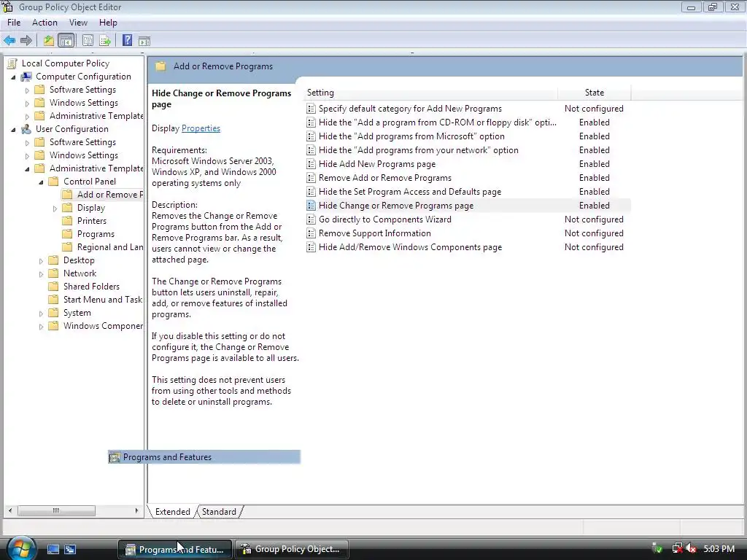Click the Printers folder icon in tree
This screenshot has width=747, height=560.
click(68, 221)
